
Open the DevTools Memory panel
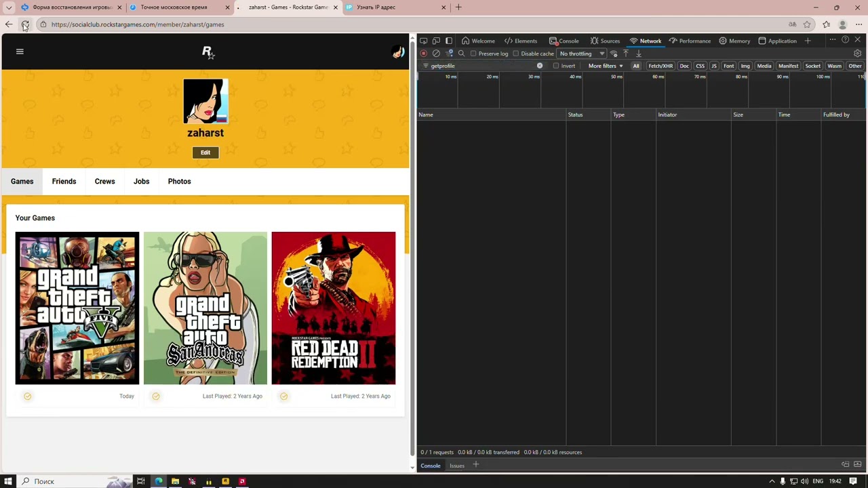734,41
